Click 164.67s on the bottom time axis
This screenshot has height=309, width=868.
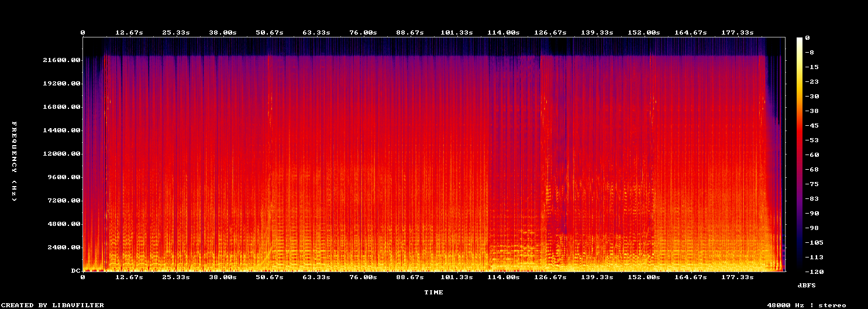(x=691, y=277)
